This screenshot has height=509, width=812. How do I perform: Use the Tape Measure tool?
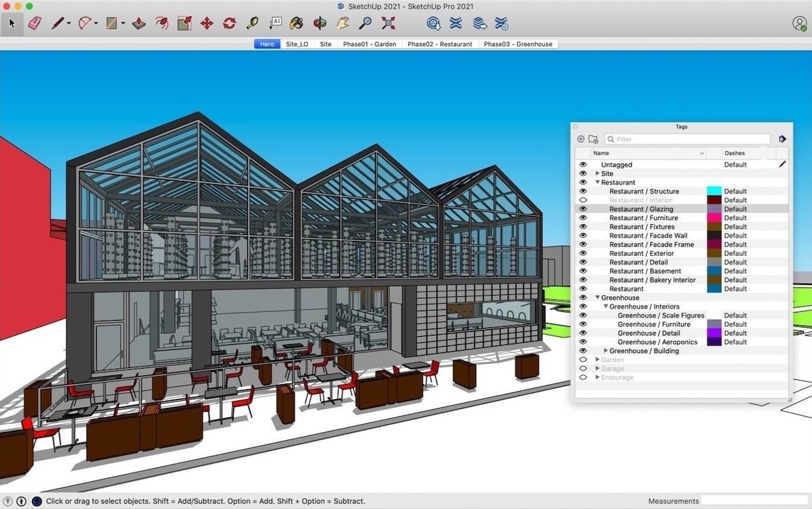click(253, 23)
